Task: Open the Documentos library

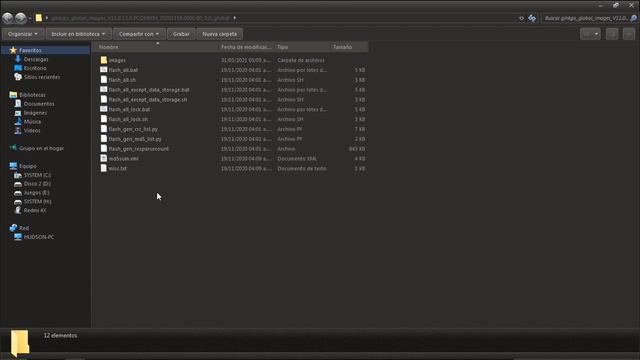Action: point(39,104)
